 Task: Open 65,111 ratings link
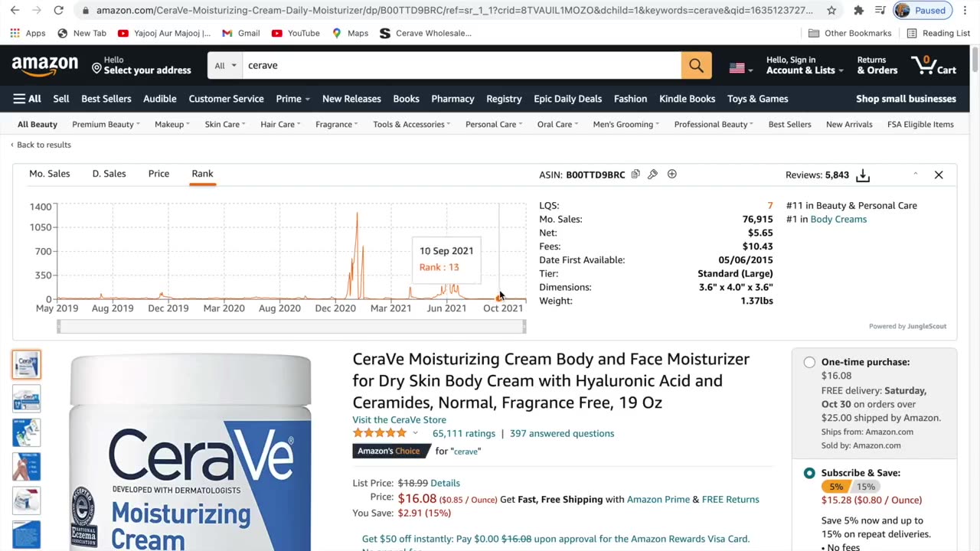[464, 433]
